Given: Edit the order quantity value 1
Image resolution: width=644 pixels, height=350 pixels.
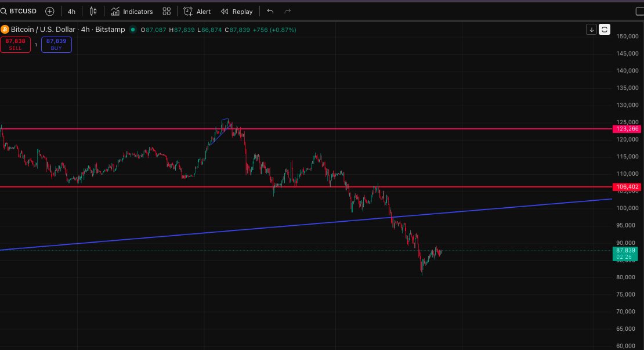Looking at the screenshot, I should pos(36,45).
